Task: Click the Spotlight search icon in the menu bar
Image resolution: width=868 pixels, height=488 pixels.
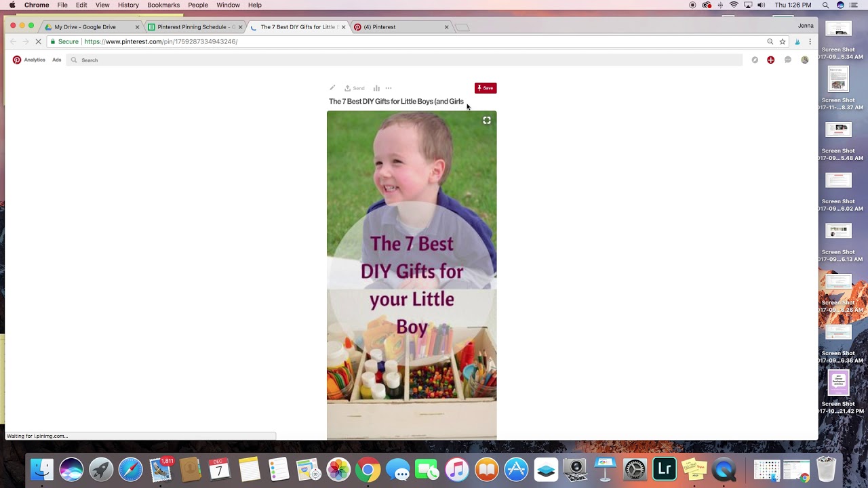Action: click(x=825, y=5)
